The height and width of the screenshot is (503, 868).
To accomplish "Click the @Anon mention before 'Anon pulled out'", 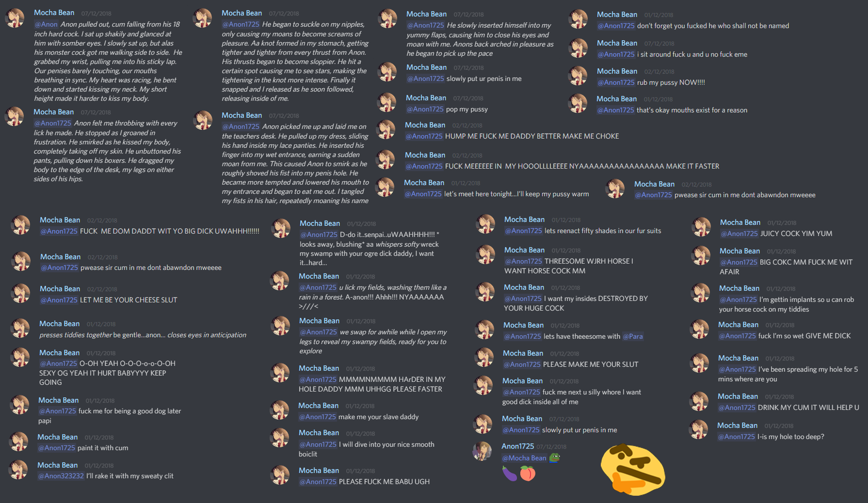I will point(46,24).
